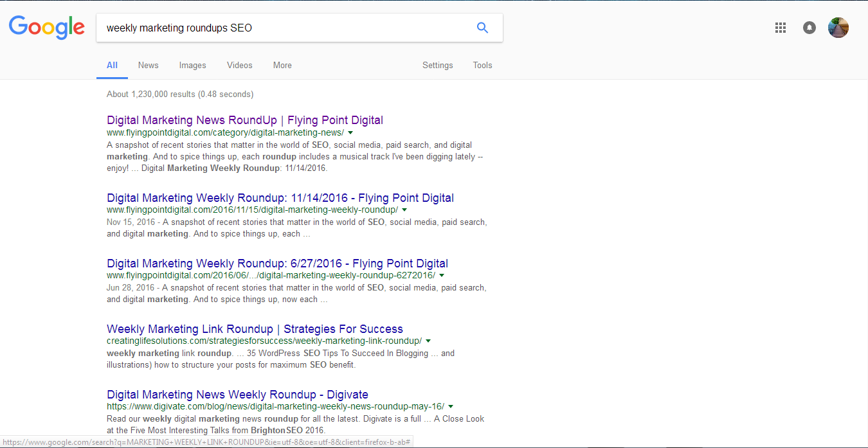Image resolution: width=868 pixels, height=448 pixels.
Task: Switch to the Videos tab
Action: pos(239,65)
